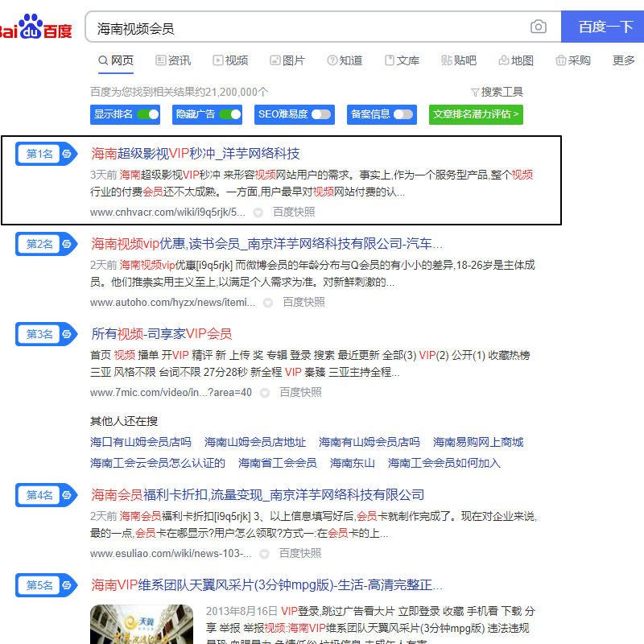Image resolution: width=644 pixels, height=644 pixels.
Task: Open the 天翼 video thumbnail in the fifth result
Action: 142,624
